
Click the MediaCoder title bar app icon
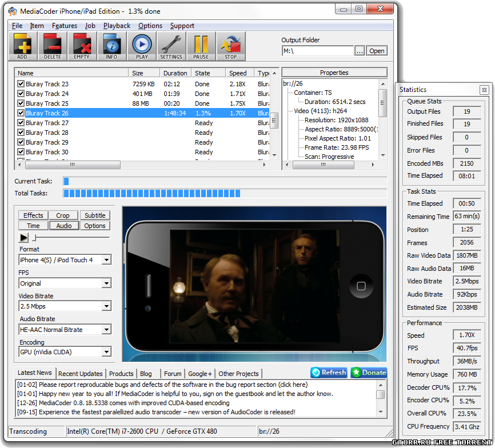13,11
